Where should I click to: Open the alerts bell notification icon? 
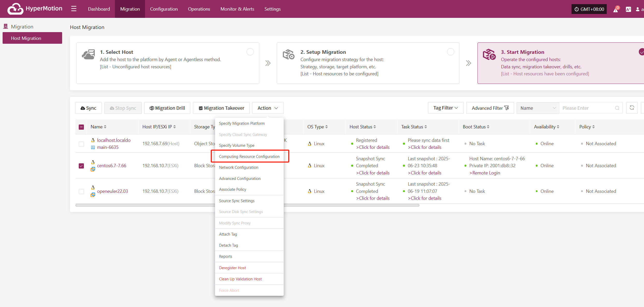coord(616,10)
